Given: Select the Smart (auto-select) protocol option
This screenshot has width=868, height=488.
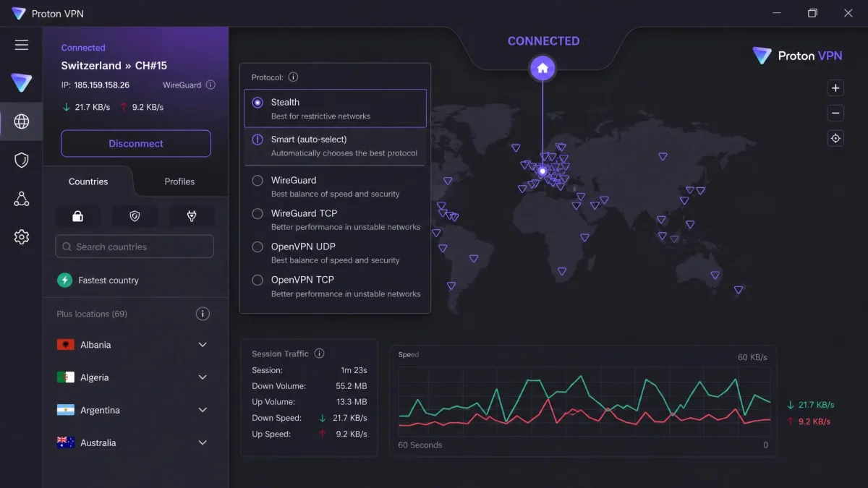Looking at the screenshot, I should click(335, 145).
